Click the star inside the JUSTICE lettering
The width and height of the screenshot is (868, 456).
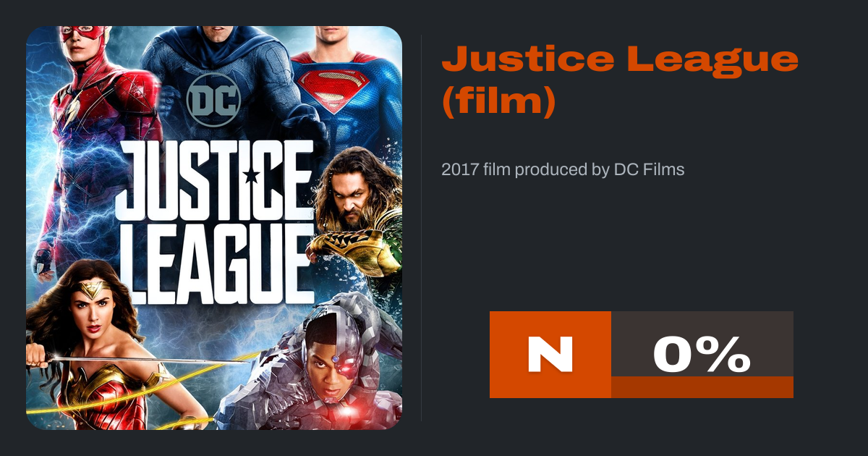252,177
